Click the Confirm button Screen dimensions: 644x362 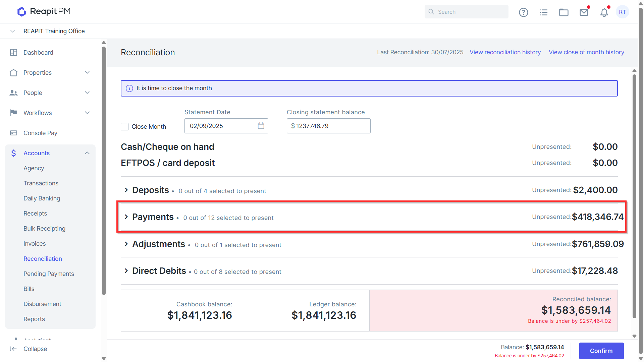[601, 351]
